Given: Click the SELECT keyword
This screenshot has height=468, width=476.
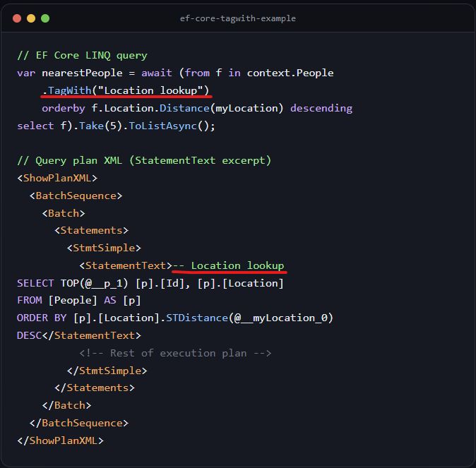Looking at the screenshot, I should 35,283.
